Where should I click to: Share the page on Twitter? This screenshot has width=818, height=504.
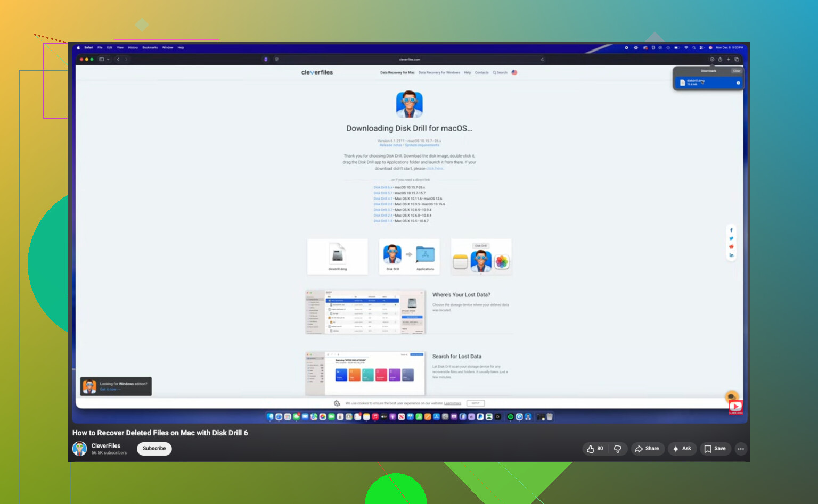coord(731,238)
